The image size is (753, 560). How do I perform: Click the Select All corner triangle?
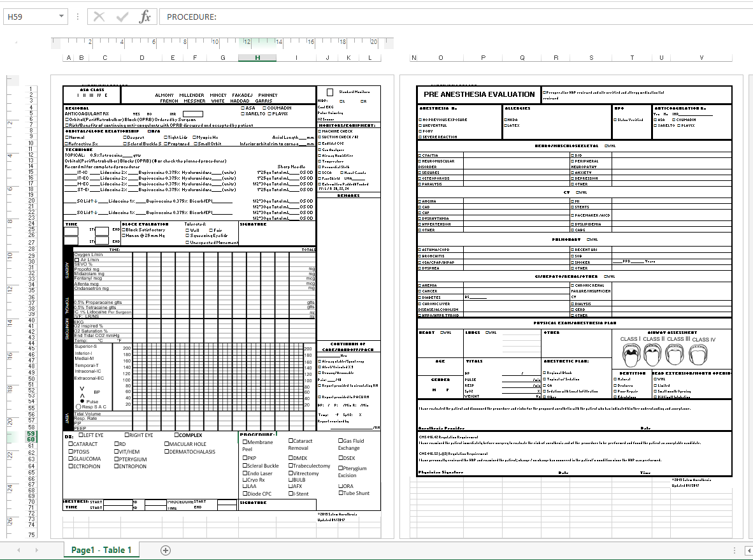(x=16, y=43)
